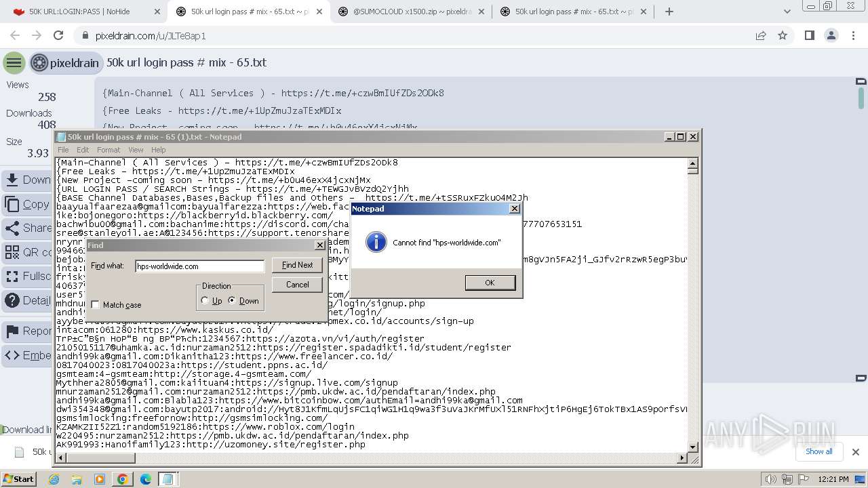The height and width of the screenshot is (488, 868).
Task: Open media player from taskbar
Action: pos(100,479)
